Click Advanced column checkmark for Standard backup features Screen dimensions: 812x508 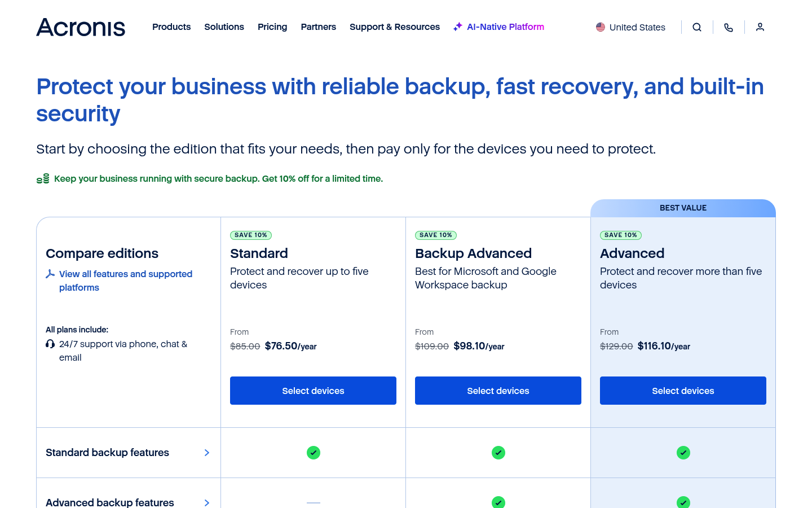[x=683, y=453]
